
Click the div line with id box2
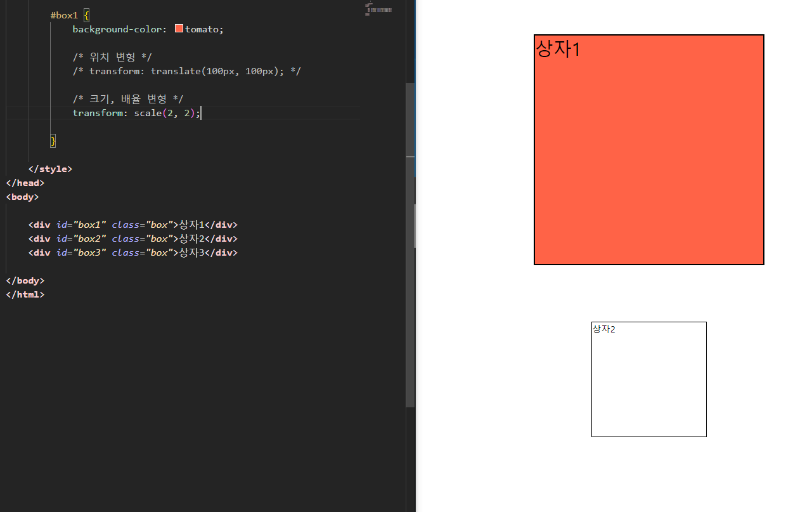(x=132, y=239)
